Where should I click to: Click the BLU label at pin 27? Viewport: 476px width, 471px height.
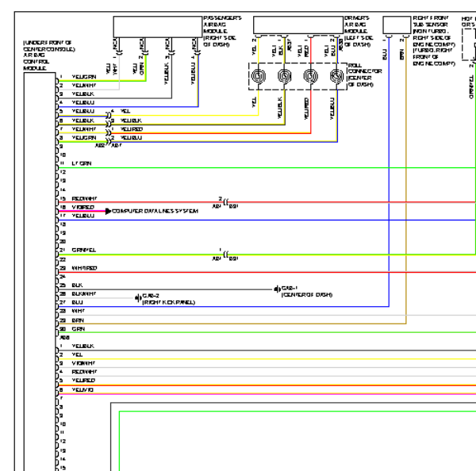coord(77,302)
